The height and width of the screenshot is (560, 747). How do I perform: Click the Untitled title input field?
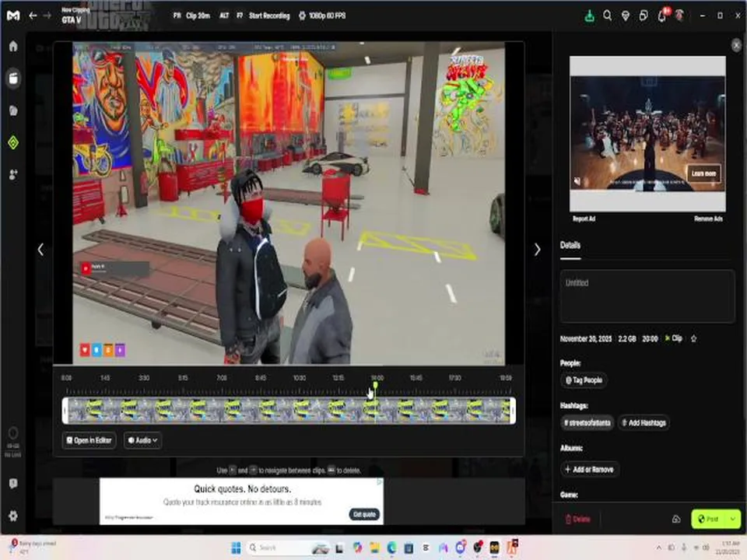click(647, 296)
